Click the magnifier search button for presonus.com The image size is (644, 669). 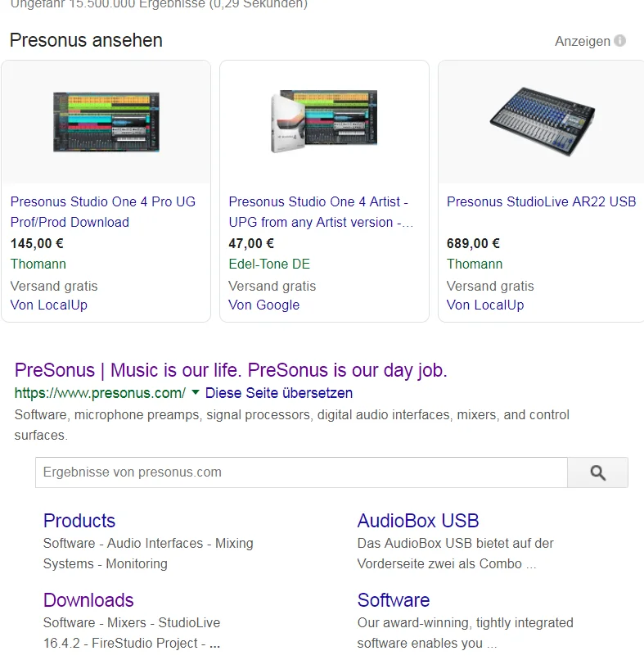[597, 472]
